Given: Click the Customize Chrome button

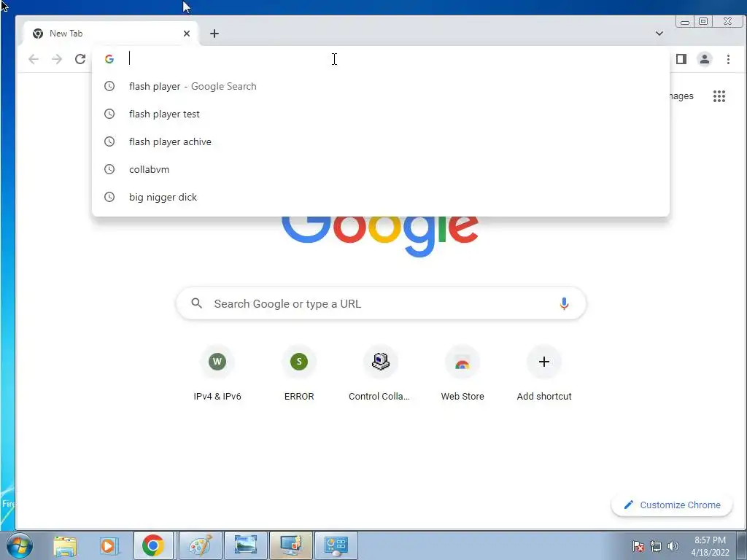Looking at the screenshot, I should 672,505.
